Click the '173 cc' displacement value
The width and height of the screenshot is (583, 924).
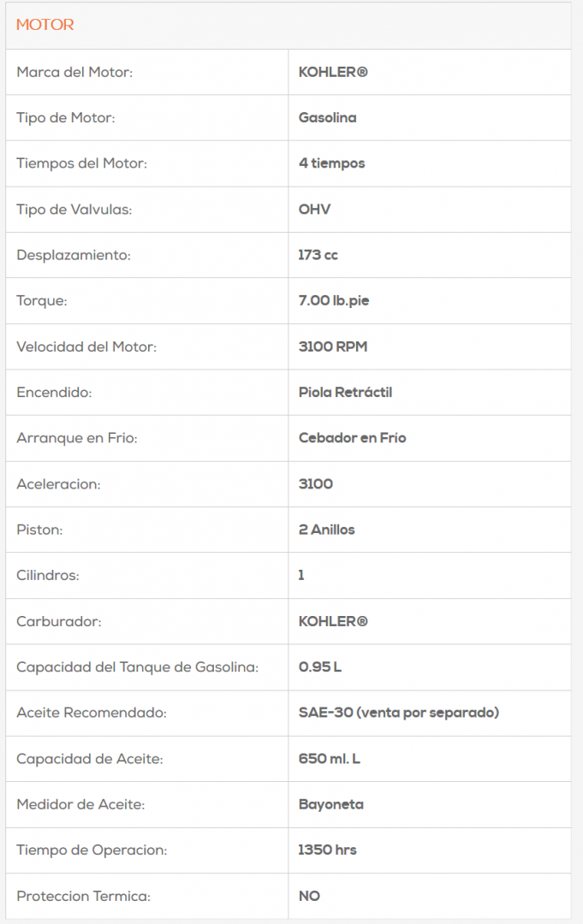[x=318, y=255]
